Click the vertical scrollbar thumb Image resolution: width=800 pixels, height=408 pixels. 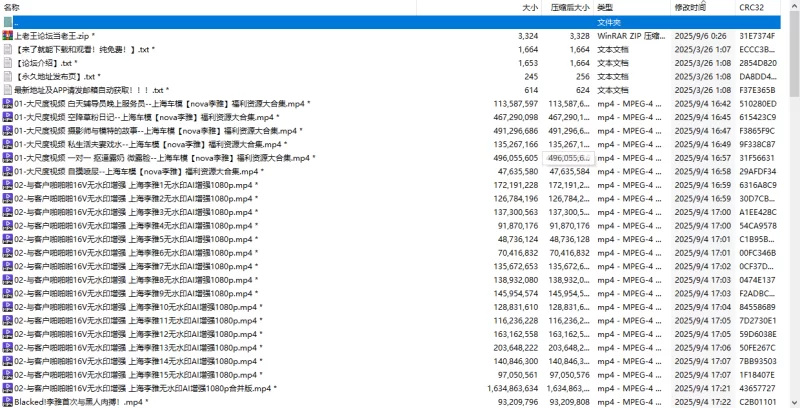794,56
